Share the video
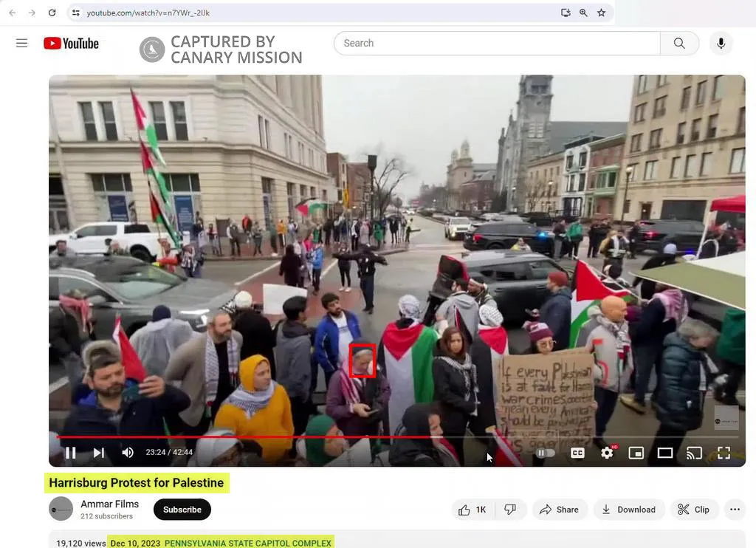The width and height of the screenshot is (756, 548). [560, 510]
